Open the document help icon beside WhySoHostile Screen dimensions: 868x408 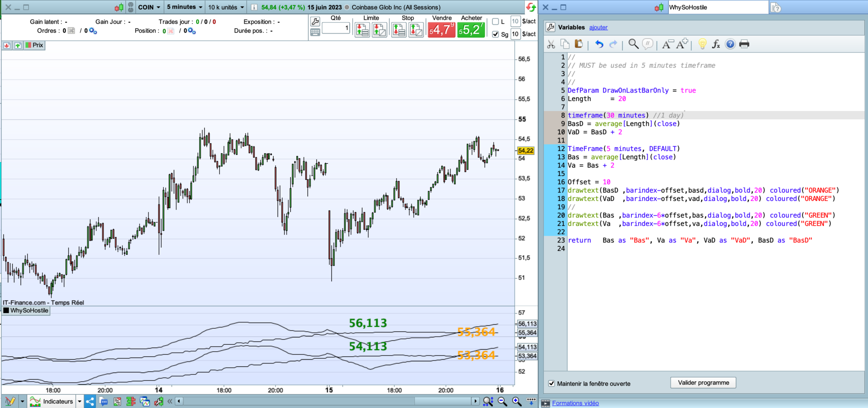click(x=776, y=7)
